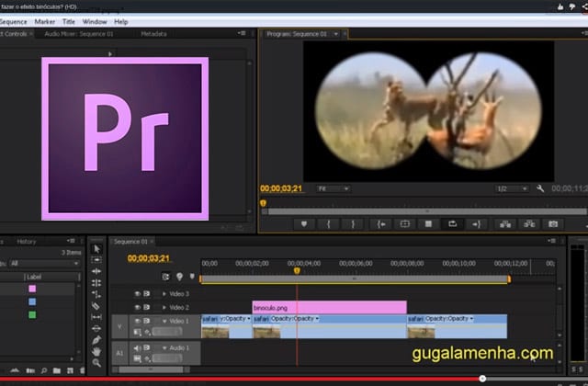588x386 pixels.
Task: Click the Export Frame camera icon
Action: pyautogui.click(x=553, y=224)
